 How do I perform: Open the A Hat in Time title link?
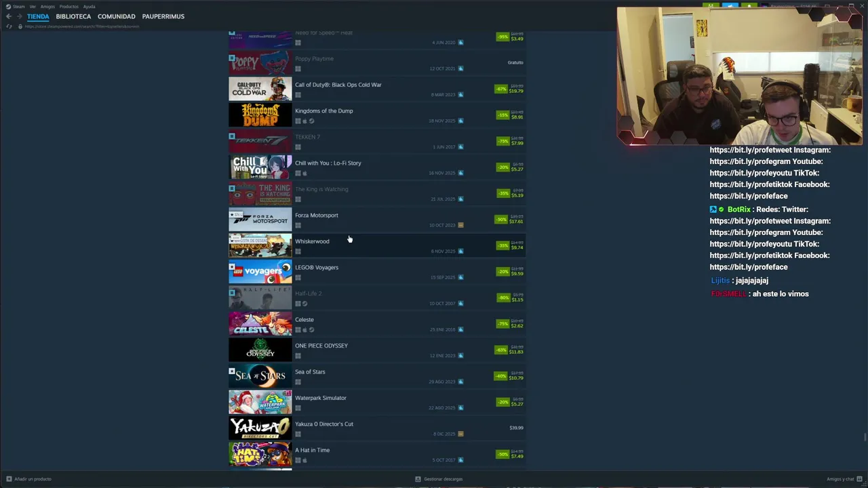click(313, 450)
